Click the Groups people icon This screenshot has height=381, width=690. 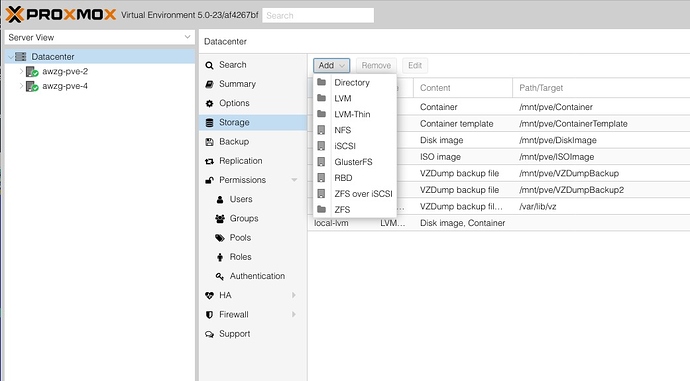(220, 219)
